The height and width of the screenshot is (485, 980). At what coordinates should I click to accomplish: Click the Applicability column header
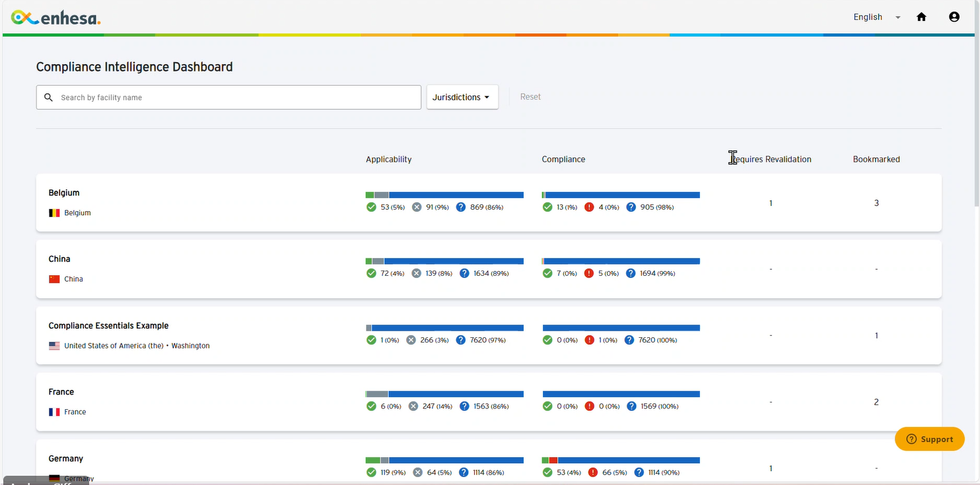point(388,159)
